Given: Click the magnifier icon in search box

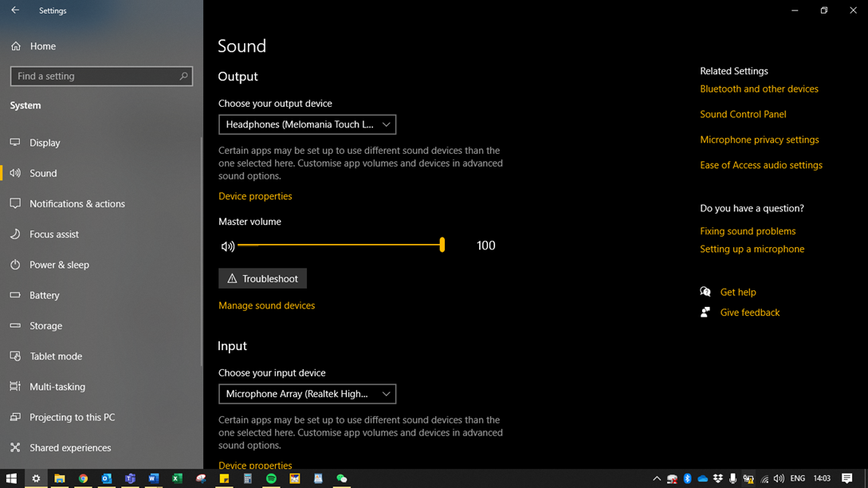Looking at the screenshot, I should click(183, 77).
